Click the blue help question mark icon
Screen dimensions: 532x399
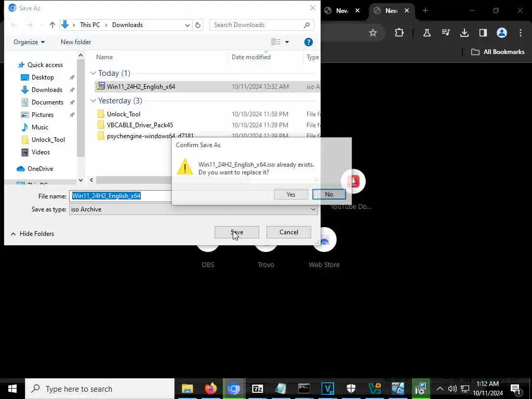click(x=309, y=42)
